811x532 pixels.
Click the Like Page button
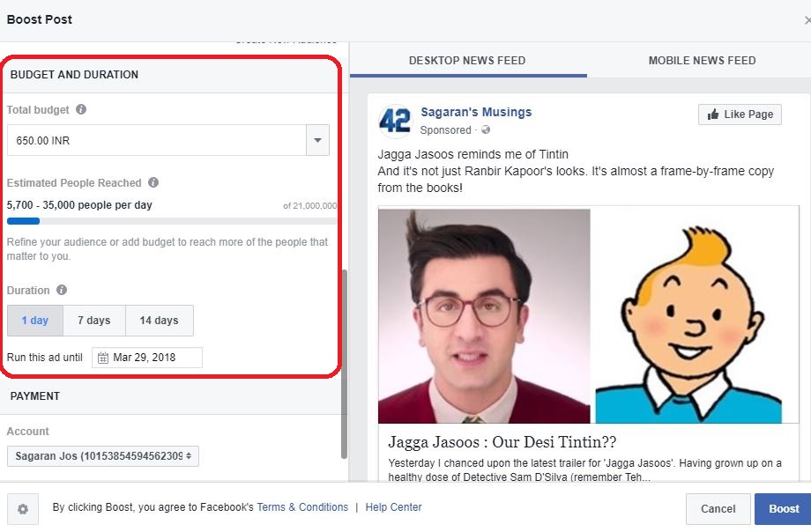click(x=740, y=115)
